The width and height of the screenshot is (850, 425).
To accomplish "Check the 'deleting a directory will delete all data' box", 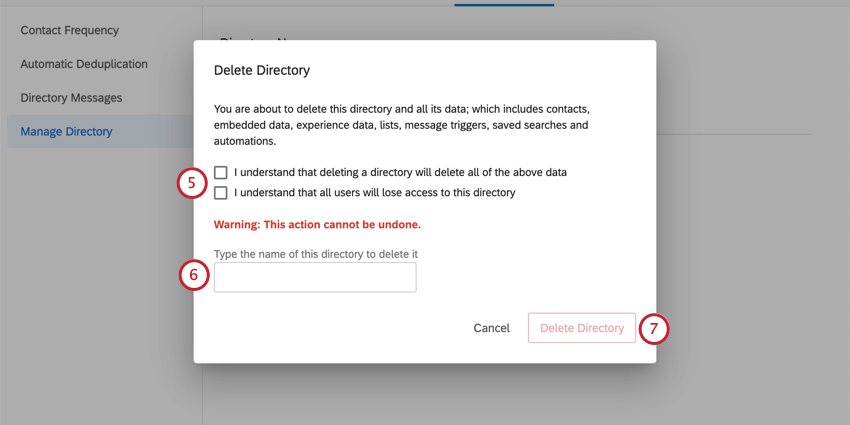I will [x=221, y=172].
